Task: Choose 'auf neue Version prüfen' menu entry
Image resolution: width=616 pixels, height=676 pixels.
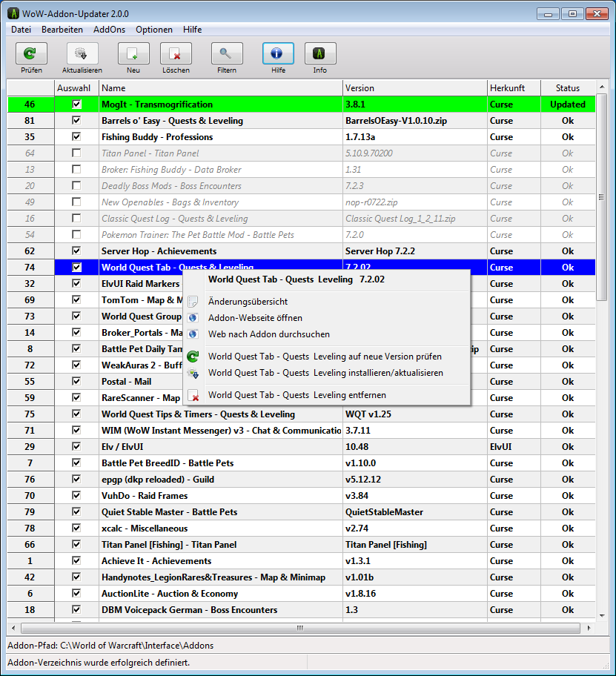Action: pos(326,357)
